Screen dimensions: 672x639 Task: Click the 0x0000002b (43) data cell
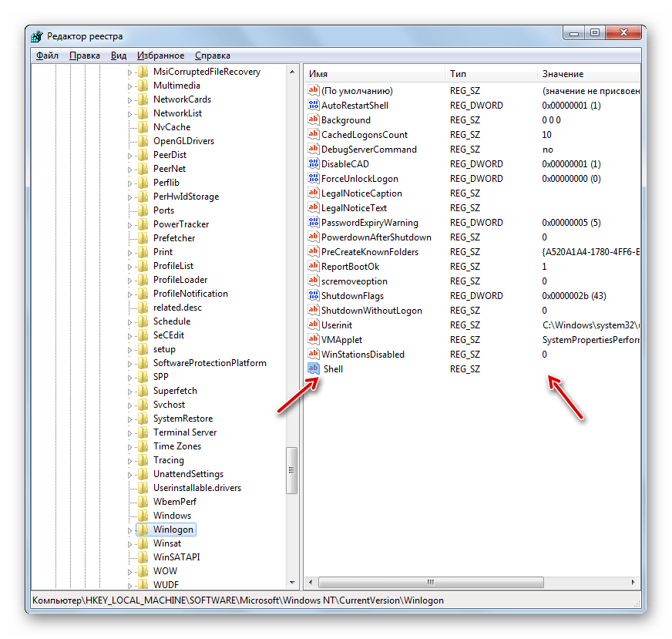pos(574,296)
